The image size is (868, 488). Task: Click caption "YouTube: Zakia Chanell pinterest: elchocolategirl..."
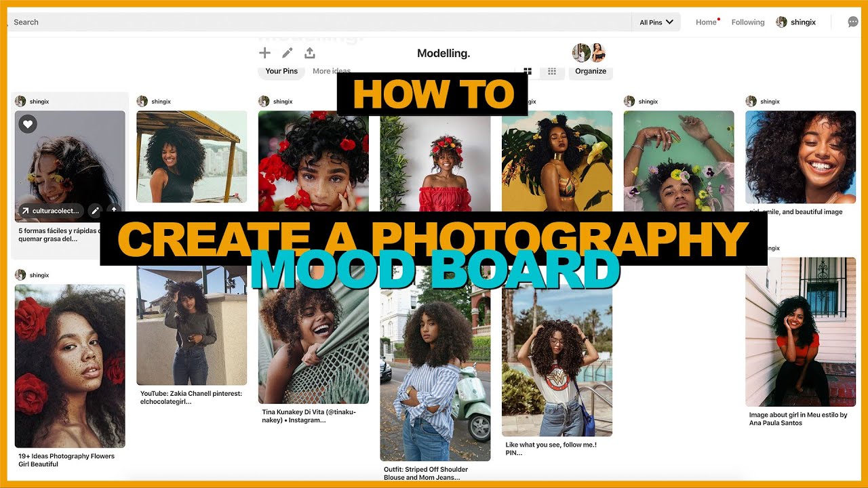tap(191, 397)
